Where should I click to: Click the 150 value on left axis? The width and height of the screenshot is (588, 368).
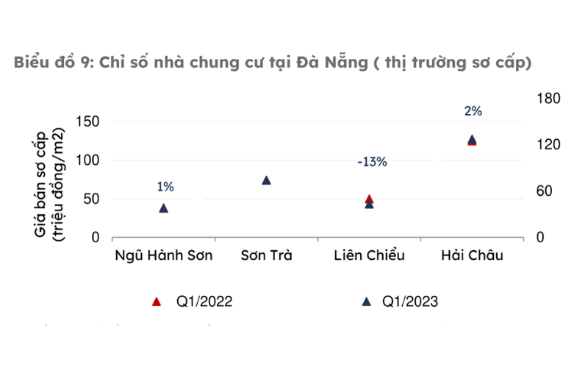click(x=87, y=121)
